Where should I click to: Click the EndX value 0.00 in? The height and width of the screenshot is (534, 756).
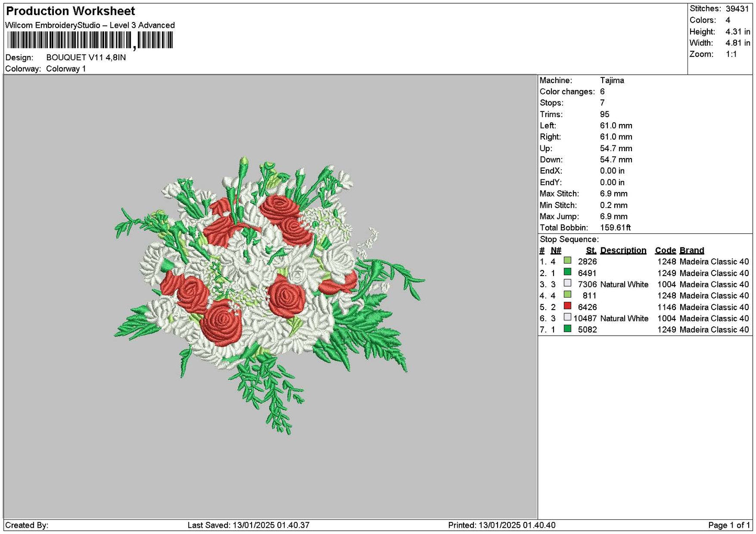(612, 171)
